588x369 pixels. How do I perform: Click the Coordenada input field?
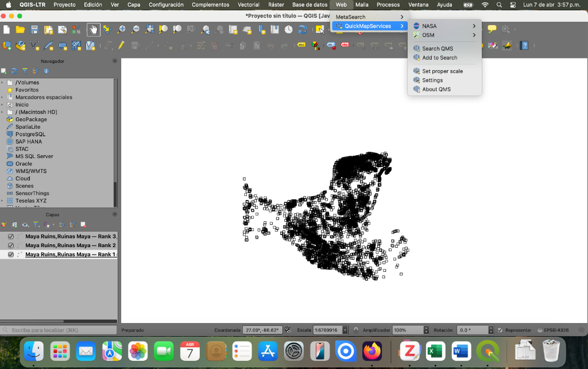click(262, 330)
